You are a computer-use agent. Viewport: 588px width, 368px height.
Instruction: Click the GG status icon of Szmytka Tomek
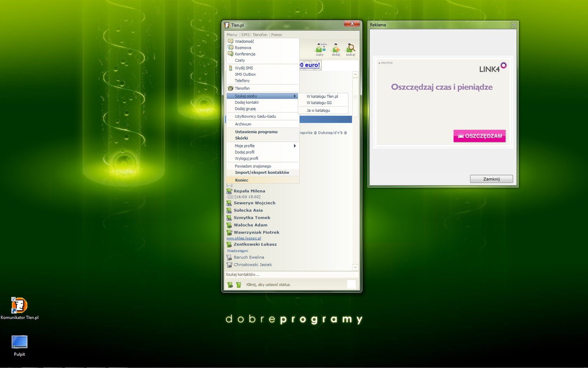(x=229, y=218)
